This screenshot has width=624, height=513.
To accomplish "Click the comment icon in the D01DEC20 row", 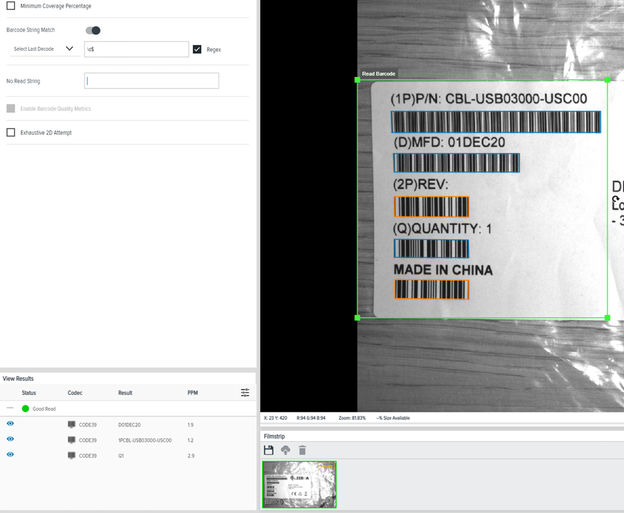I will pos(72,424).
